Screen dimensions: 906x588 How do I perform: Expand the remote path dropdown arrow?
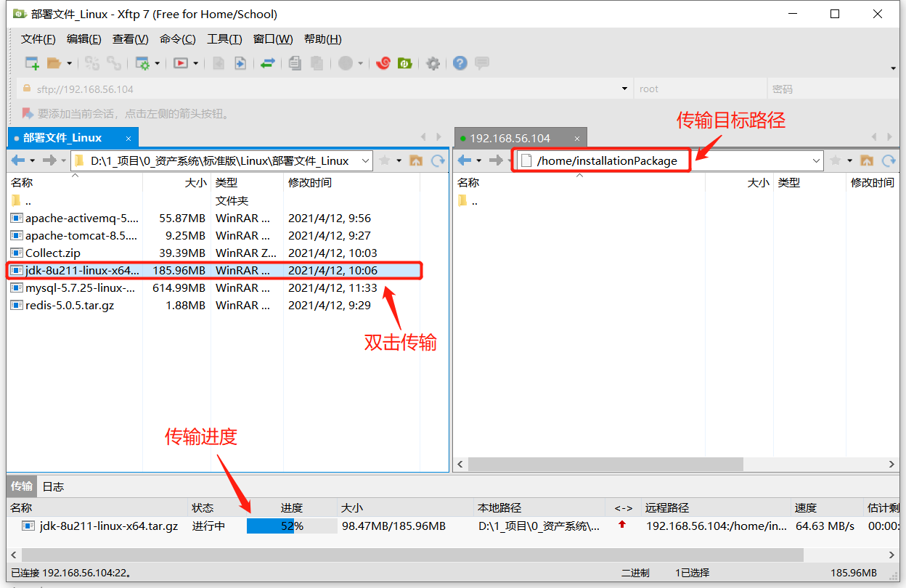pyautogui.click(x=816, y=160)
